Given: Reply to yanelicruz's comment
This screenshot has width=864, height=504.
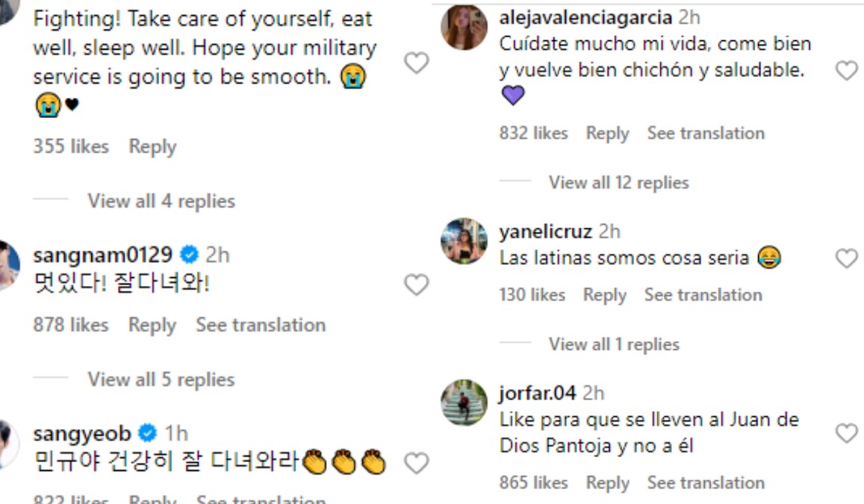Looking at the screenshot, I should point(604,295).
